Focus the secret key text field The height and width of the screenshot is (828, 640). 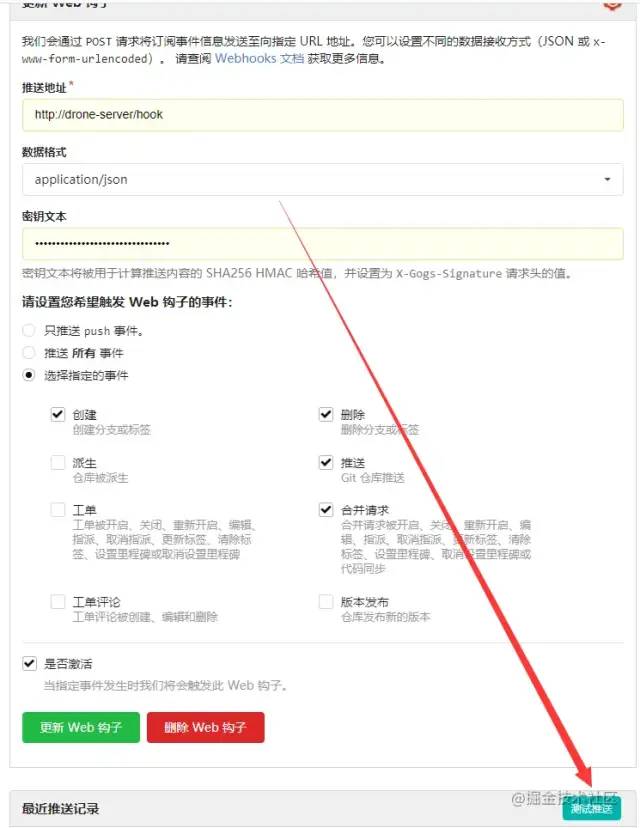(x=323, y=243)
